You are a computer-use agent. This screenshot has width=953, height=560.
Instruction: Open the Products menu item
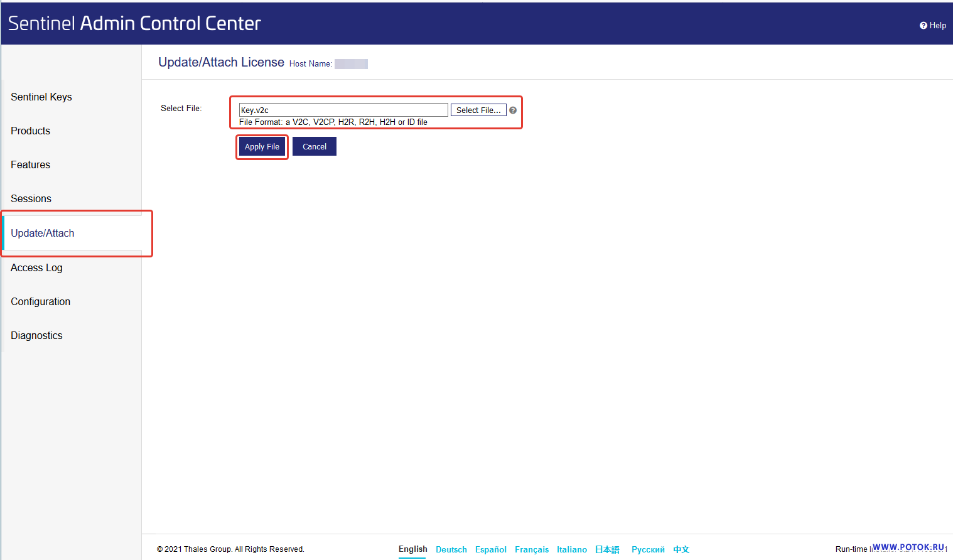[30, 131]
